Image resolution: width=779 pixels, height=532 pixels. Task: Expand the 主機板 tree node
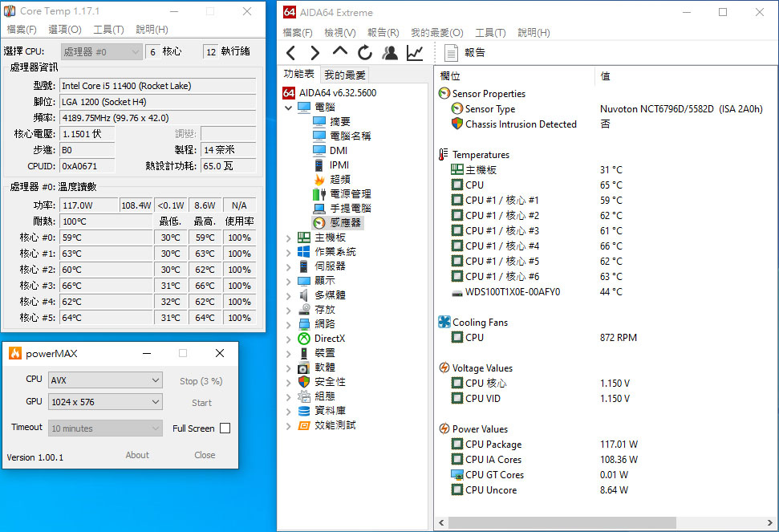(288, 238)
